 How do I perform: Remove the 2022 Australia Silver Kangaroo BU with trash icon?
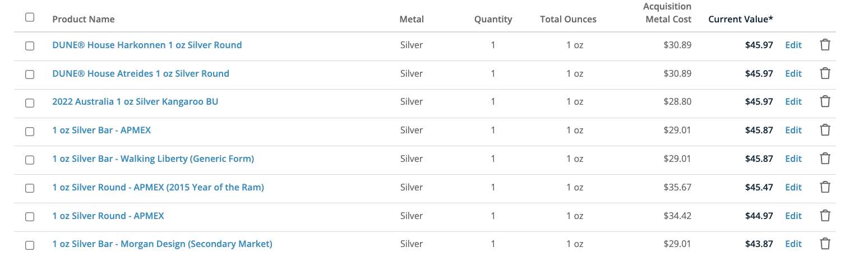coord(825,101)
